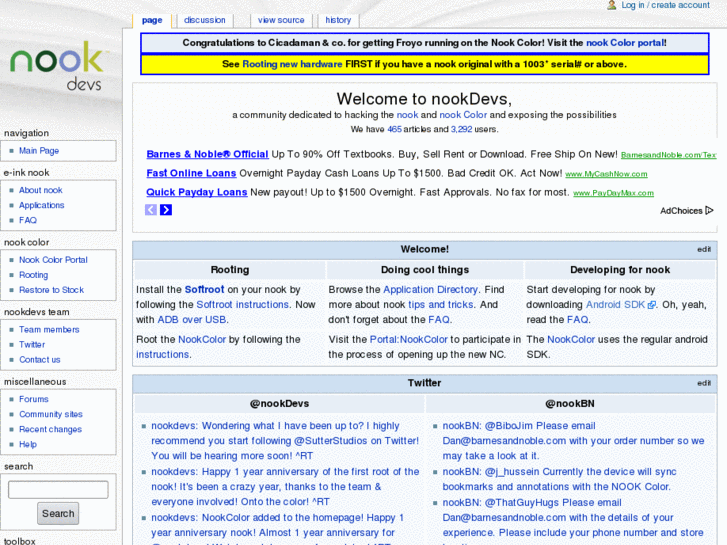Open the nook Color portal banner link
This screenshot has width=727, height=545.
point(625,43)
